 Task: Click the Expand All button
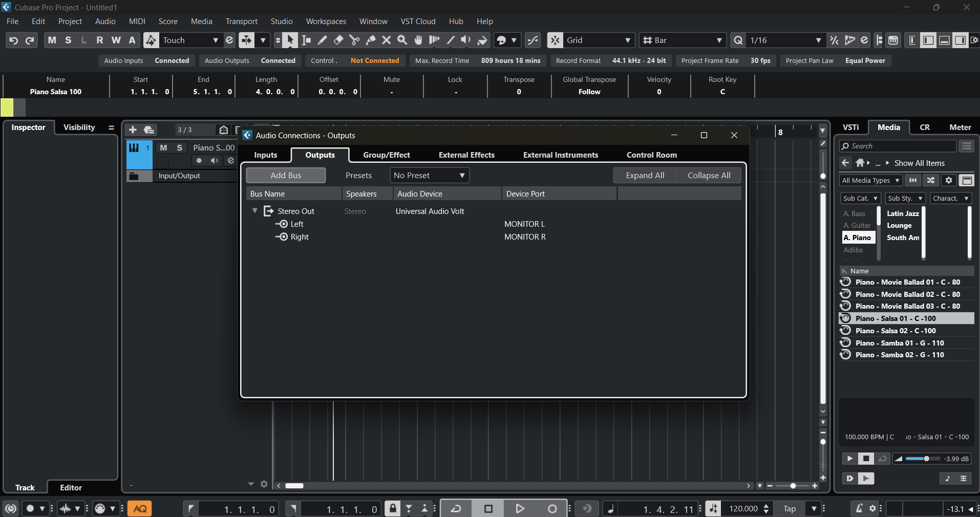tap(645, 176)
